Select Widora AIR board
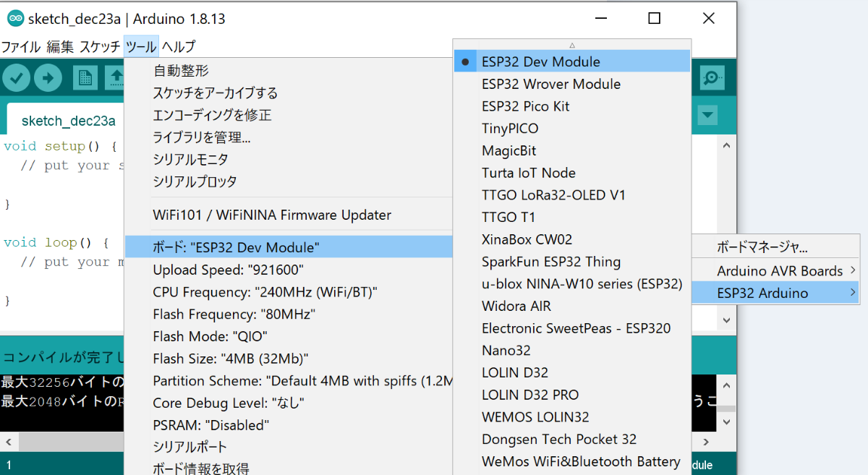 (x=572, y=306)
